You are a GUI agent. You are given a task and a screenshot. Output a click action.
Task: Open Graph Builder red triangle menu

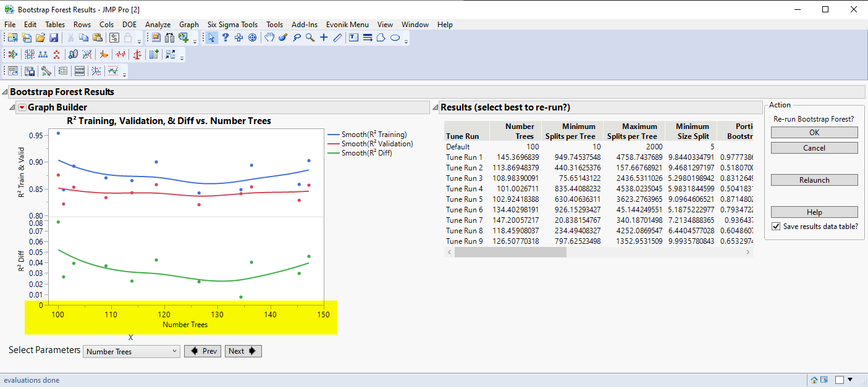[x=22, y=107]
